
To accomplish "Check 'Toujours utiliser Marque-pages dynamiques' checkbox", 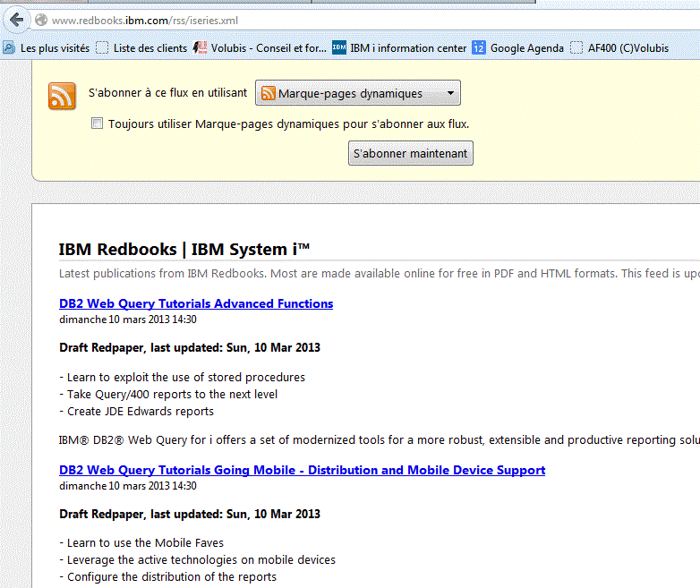I will coord(97,124).
